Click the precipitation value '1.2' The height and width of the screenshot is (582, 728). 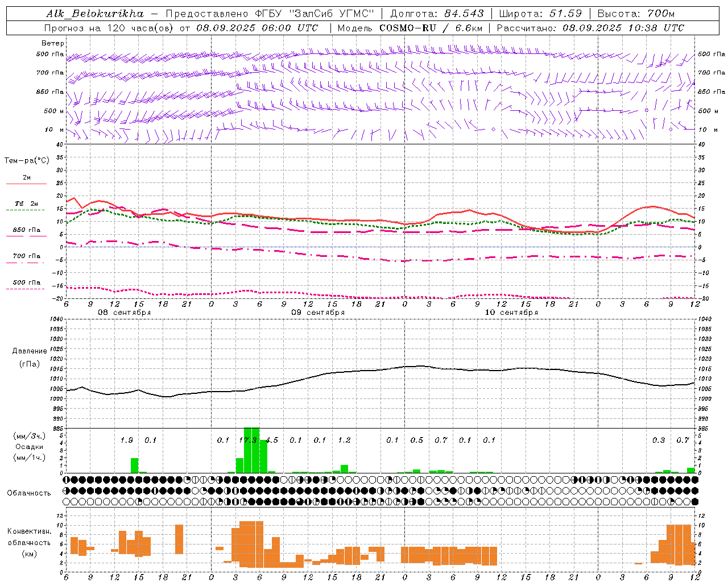coord(344,440)
